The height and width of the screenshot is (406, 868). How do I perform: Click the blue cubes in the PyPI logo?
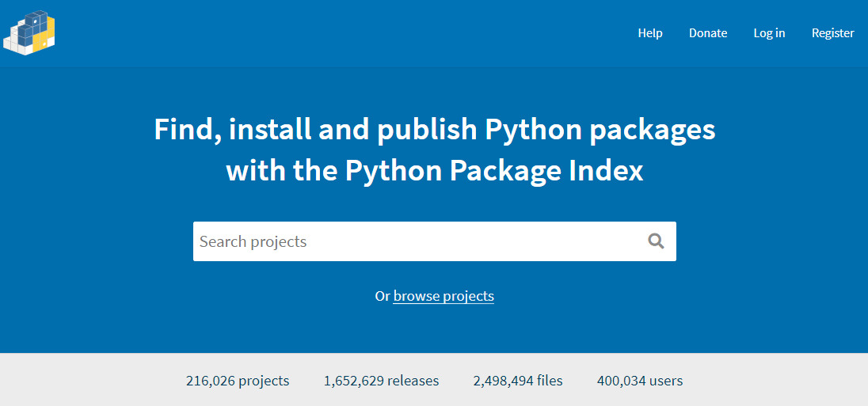click(29, 24)
